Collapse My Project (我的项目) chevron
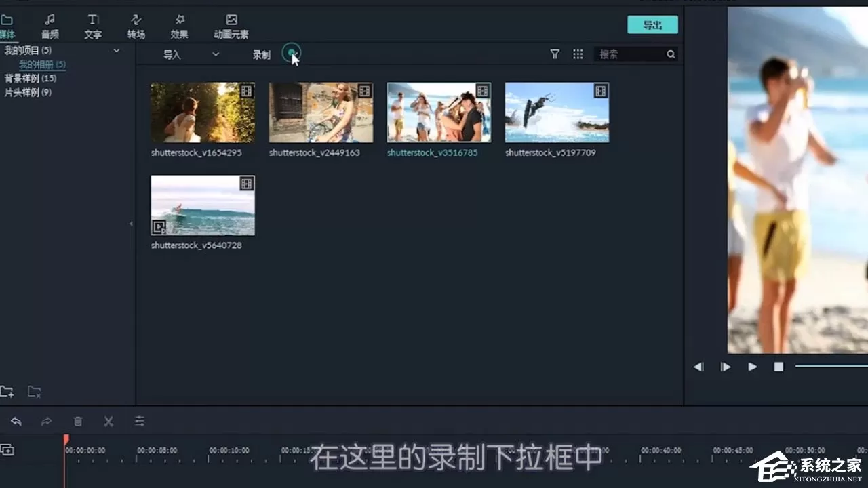 point(116,51)
